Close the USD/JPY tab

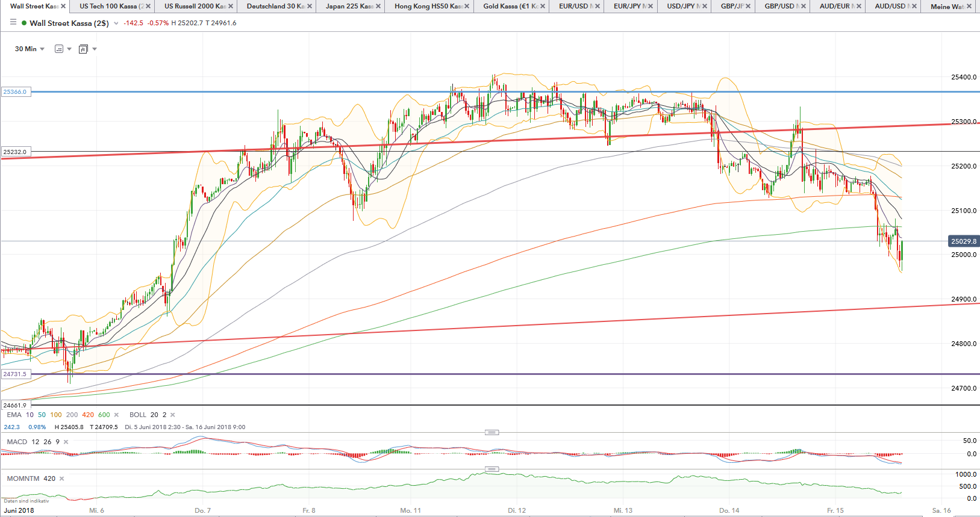[x=705, y=6]
